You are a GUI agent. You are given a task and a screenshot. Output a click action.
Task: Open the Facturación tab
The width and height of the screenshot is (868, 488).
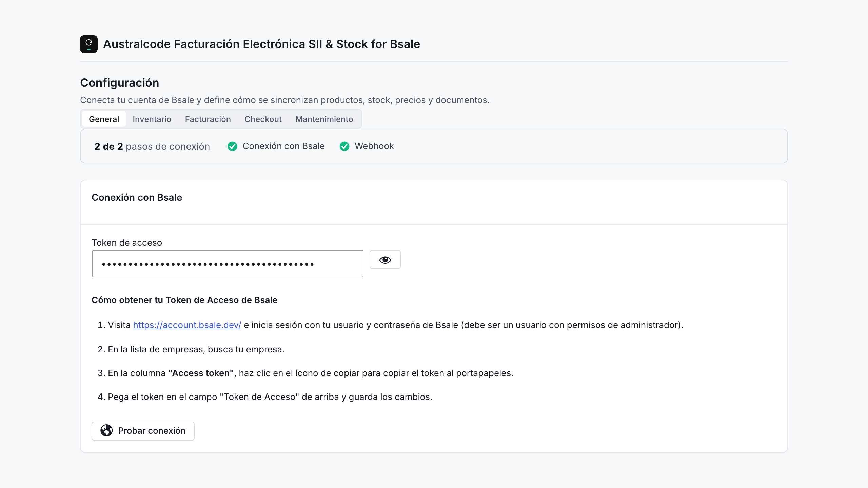(x=208, y=119)
